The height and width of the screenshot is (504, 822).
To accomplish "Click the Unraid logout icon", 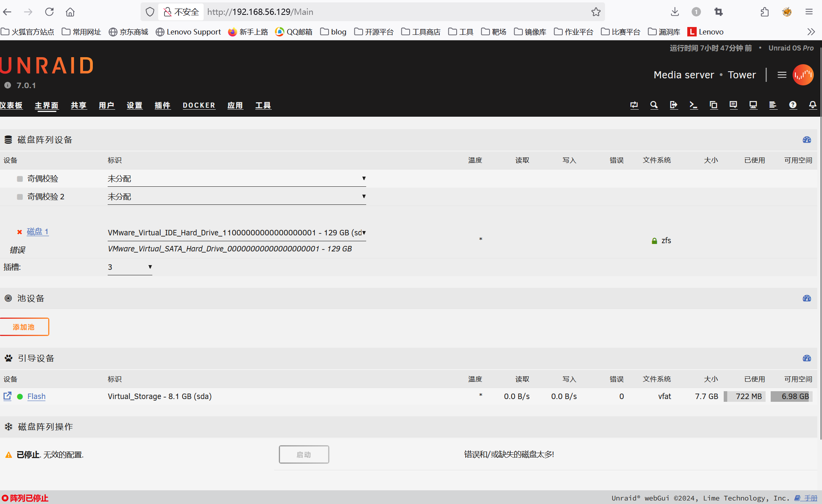I will point(674,105).
